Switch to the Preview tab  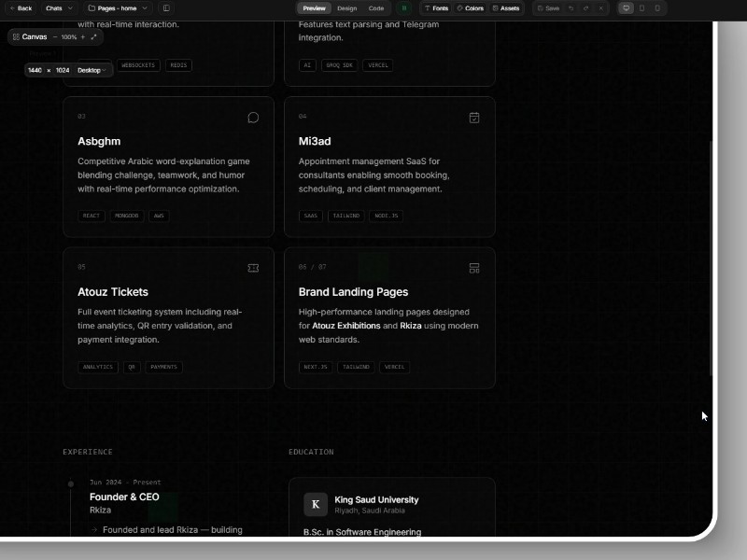315,8
